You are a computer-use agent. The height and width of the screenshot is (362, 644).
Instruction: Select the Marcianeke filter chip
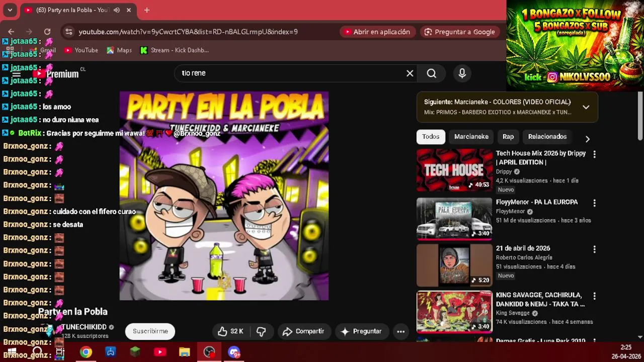(x=471, y=137)
